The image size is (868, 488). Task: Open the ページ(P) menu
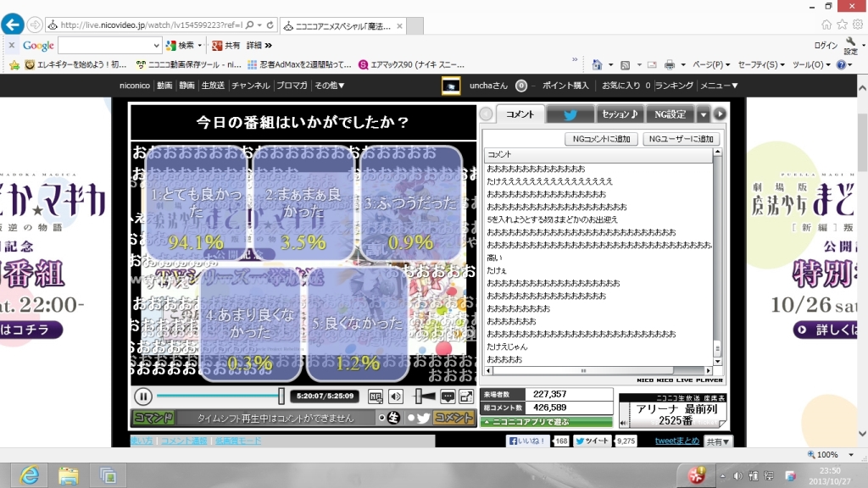tap(711, 64)
